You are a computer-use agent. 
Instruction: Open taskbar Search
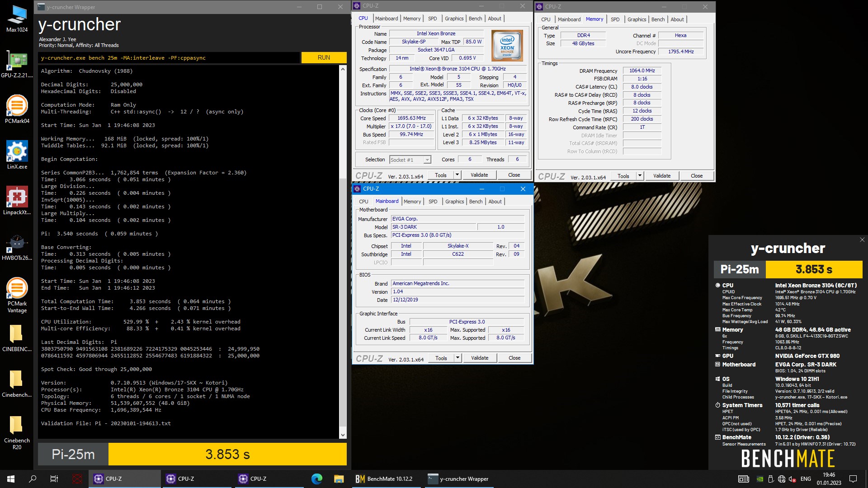(33, 479)
